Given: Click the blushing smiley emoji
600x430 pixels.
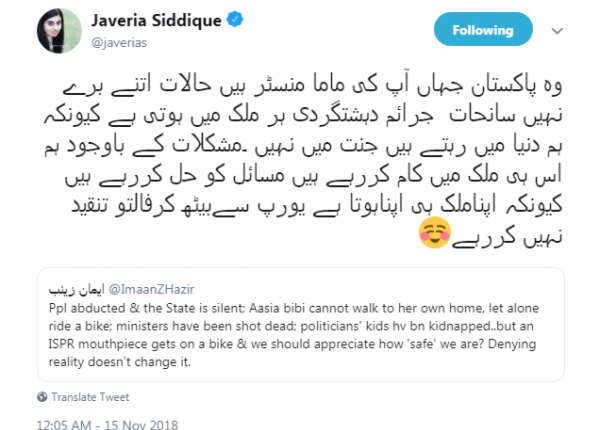Looking at the screenshot, I should (x=435, y=232).
